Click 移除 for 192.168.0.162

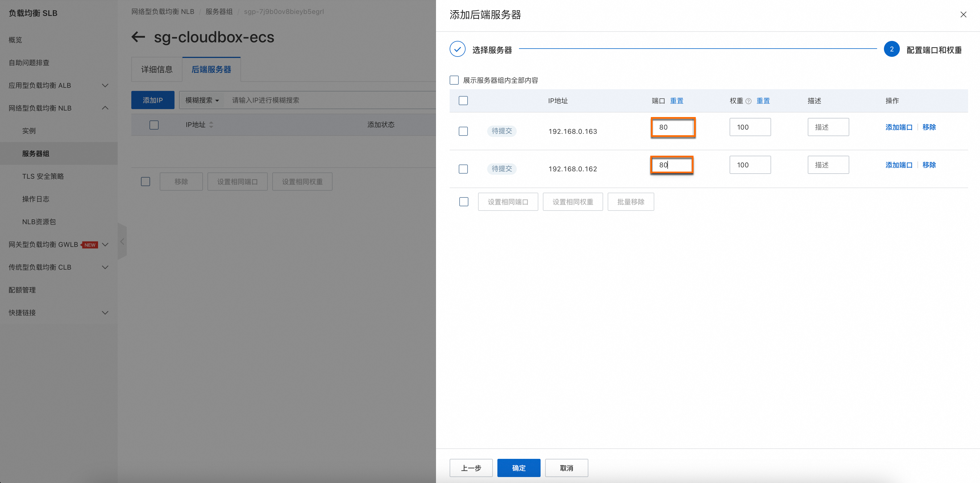click(929, 165)
